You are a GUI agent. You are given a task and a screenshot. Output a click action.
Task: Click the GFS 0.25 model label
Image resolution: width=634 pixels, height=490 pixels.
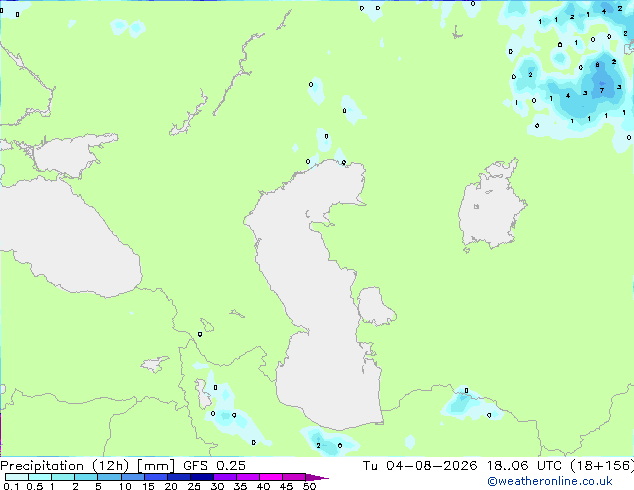[214, 466]
